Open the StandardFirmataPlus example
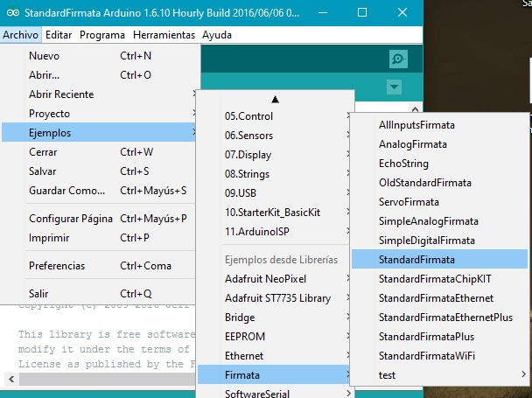532x398 pixels. (x=440, y=337)
